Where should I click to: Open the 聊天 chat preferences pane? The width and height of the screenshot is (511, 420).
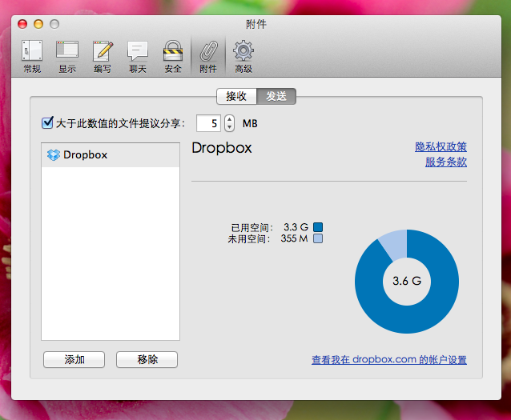[x=138, y=56]
